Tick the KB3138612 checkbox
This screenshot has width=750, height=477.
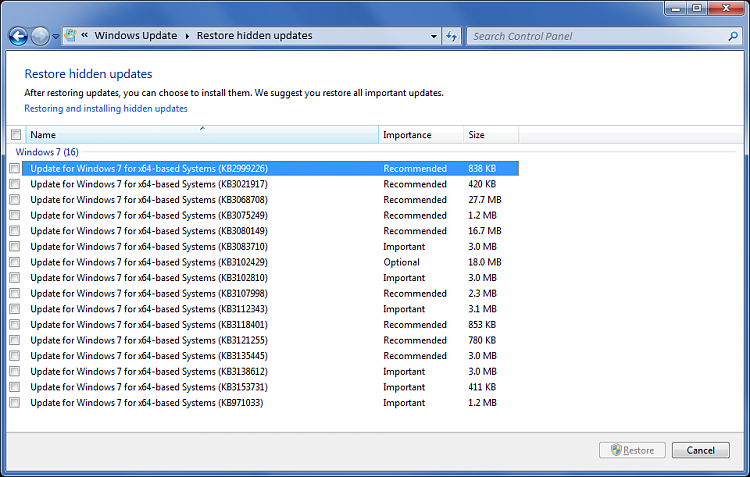(x=15, y=371)
